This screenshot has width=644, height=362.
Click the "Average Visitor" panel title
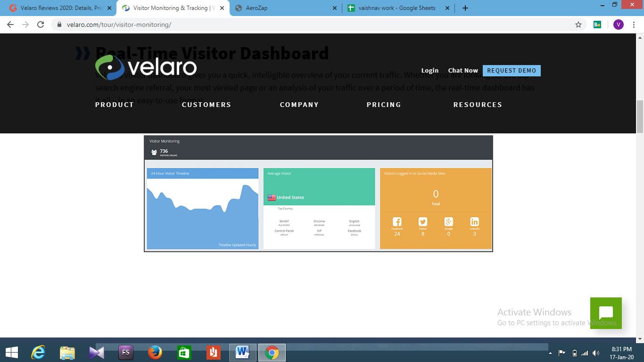pyautogui.click(x=280, y=173)
